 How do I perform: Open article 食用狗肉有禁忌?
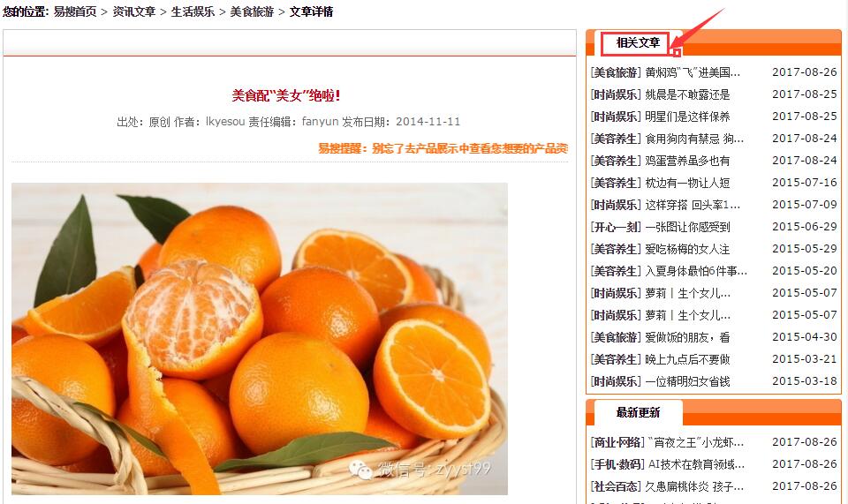694,139
